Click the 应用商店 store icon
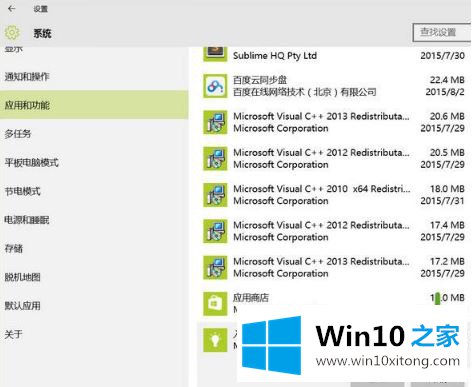The height and width of the screenshot is (387, 472). 215,304
